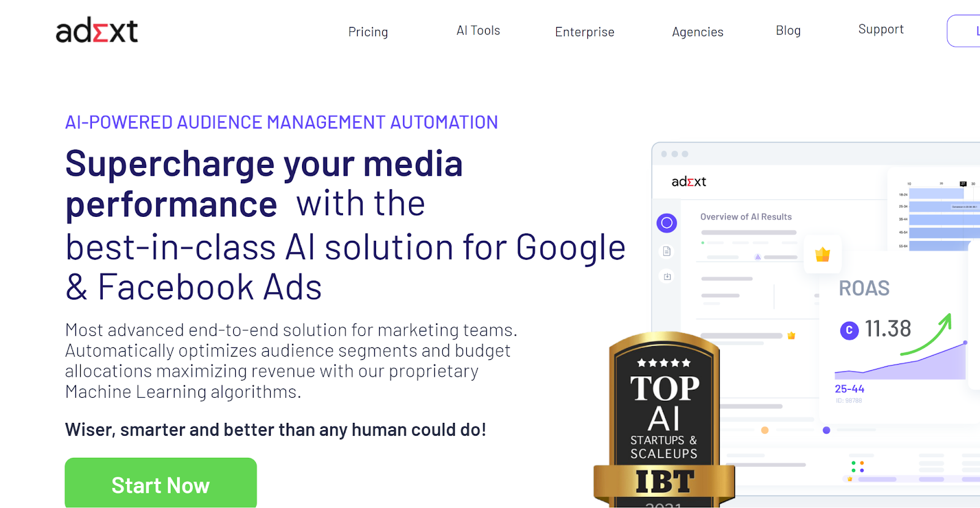This screenshot has width=980, height=508.
Task: Click the purple C icon beside 11.38
Action: click(849, 331)
